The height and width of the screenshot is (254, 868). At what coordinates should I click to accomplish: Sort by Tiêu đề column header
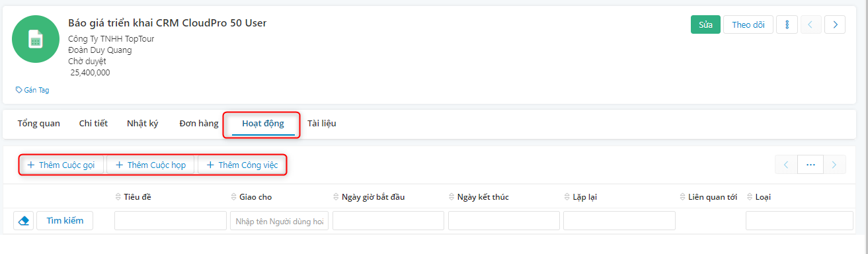pos(138,197)
